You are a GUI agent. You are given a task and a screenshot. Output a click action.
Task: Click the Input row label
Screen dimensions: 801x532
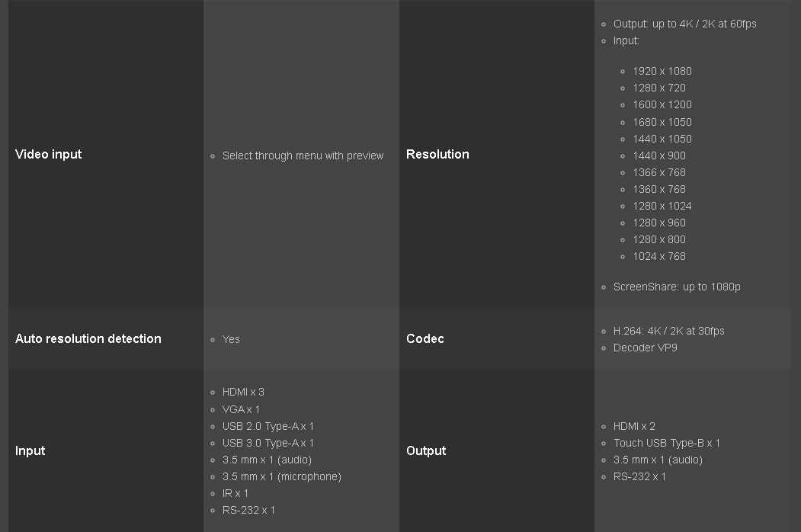[x=30, y=450]
